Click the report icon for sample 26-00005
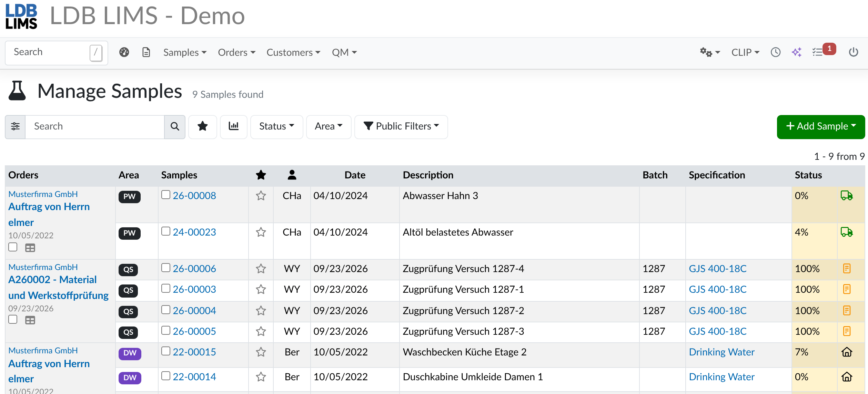 [x=847, y=331]
